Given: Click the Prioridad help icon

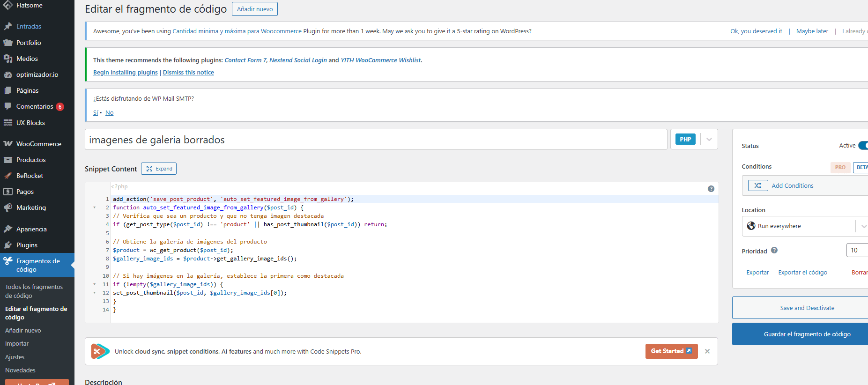Looking at the screenshot, I should [x=774, y=250].
